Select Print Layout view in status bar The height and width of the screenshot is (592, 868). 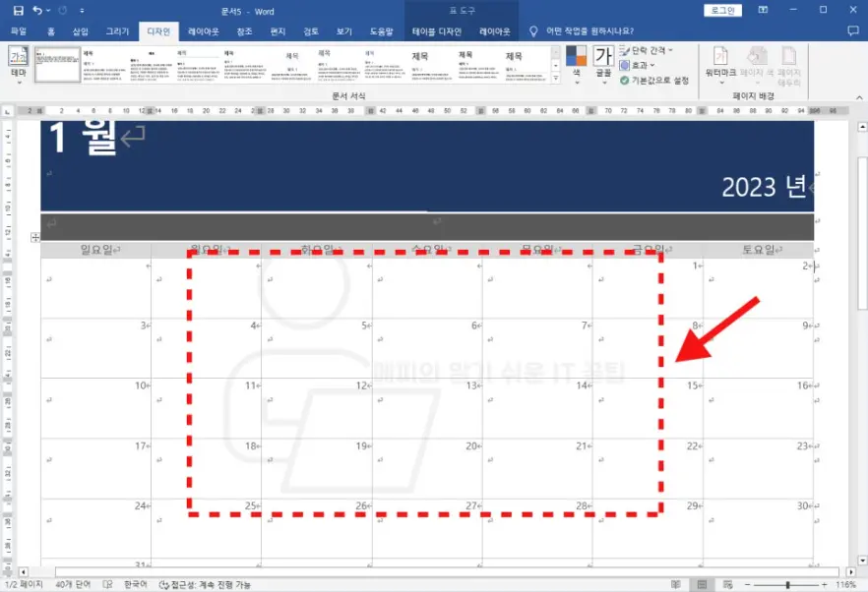coord(701,584)
